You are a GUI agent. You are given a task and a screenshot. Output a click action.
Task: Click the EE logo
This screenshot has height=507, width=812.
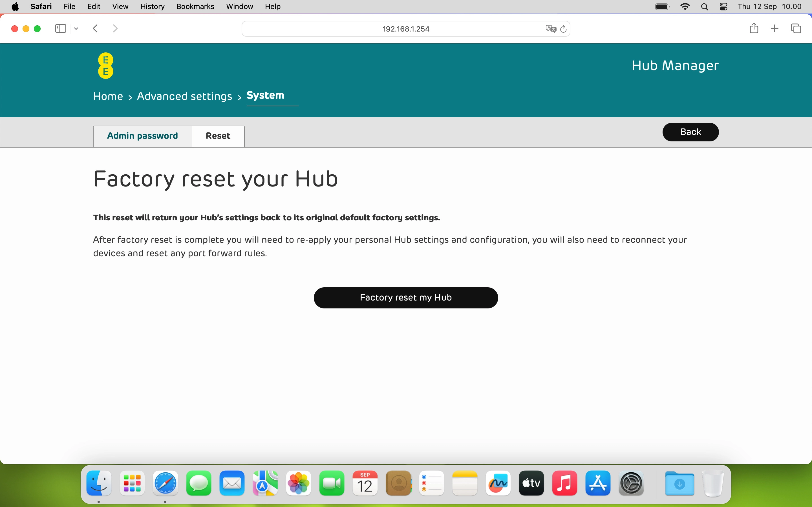(x=105, y=65)
